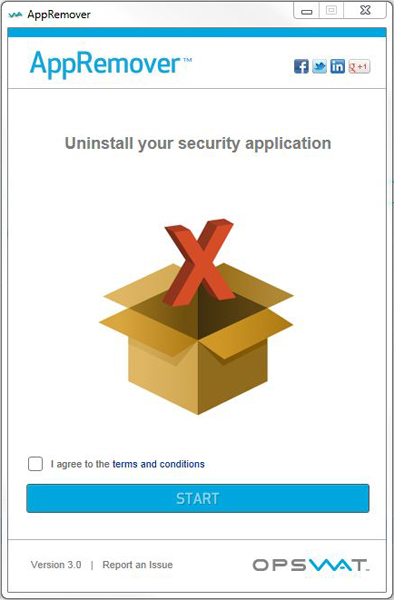Image resolution: width=394 pixels, height=600 pixels.
Task: Click the OPSWAT logo in the footer
Action: point(311,565)
